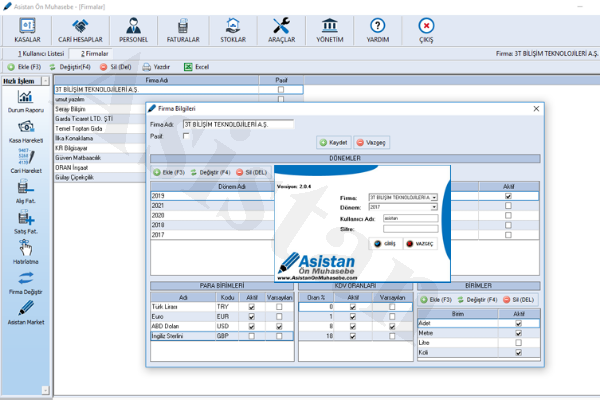
Task: Open the KASALAR module
Action: tap(27, 30)
